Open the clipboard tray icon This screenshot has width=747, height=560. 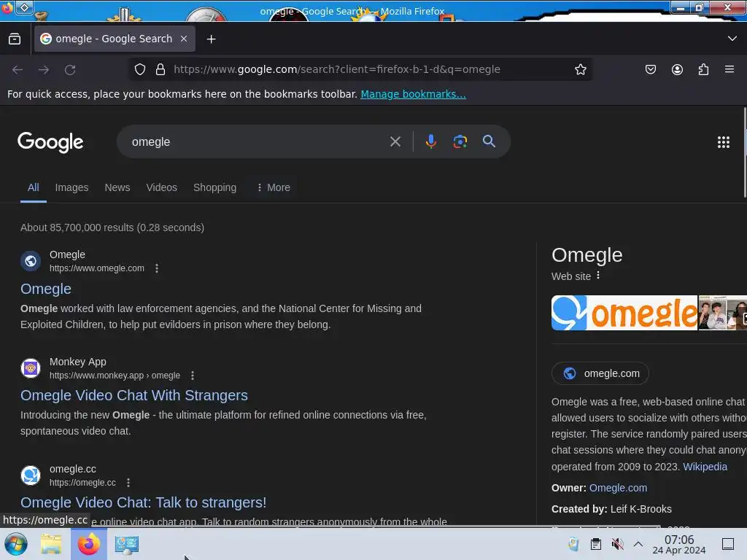click(x=595, y=544)
